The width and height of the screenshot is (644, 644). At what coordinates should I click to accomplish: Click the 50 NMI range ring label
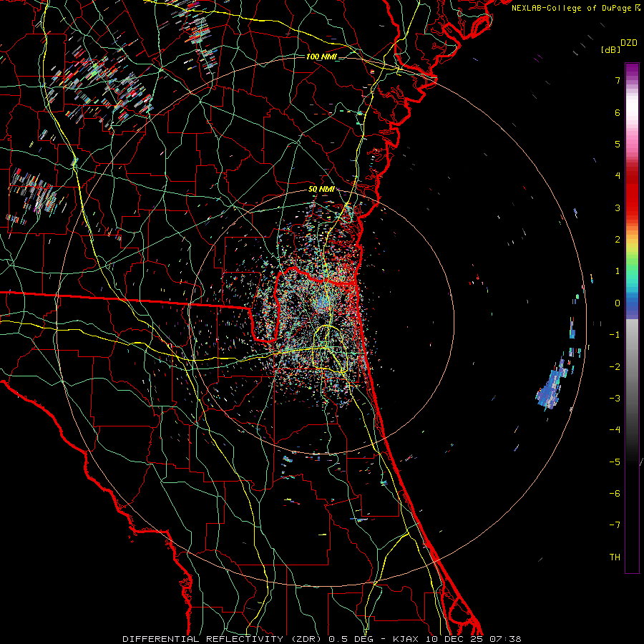pos(321,190)
